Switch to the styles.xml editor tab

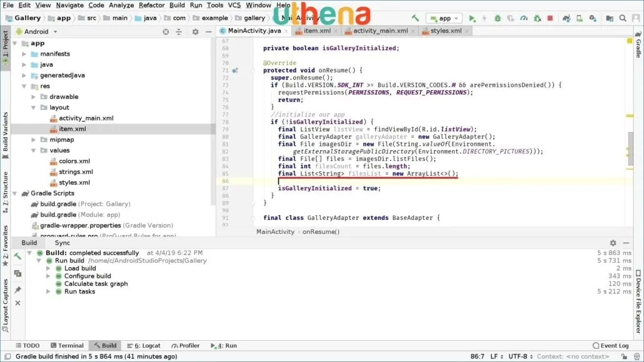tap(446, 31)
